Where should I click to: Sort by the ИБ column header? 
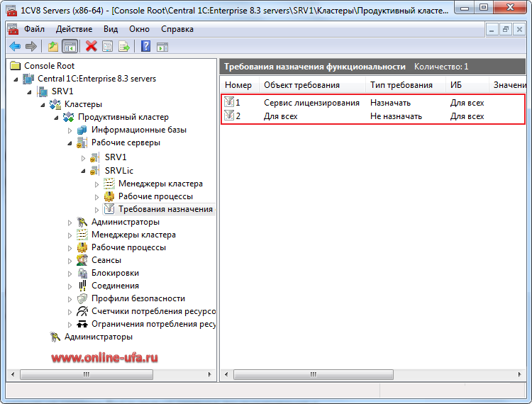(467, 85)
